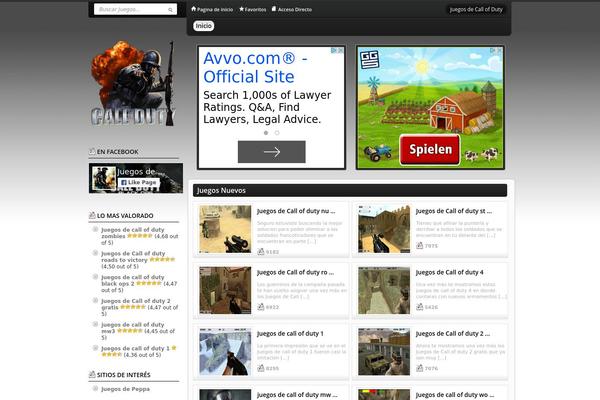Screen dimensions: 600x400
Task: Open Juegos de Call of duty roads to victory
Action: tap(133, 257)
